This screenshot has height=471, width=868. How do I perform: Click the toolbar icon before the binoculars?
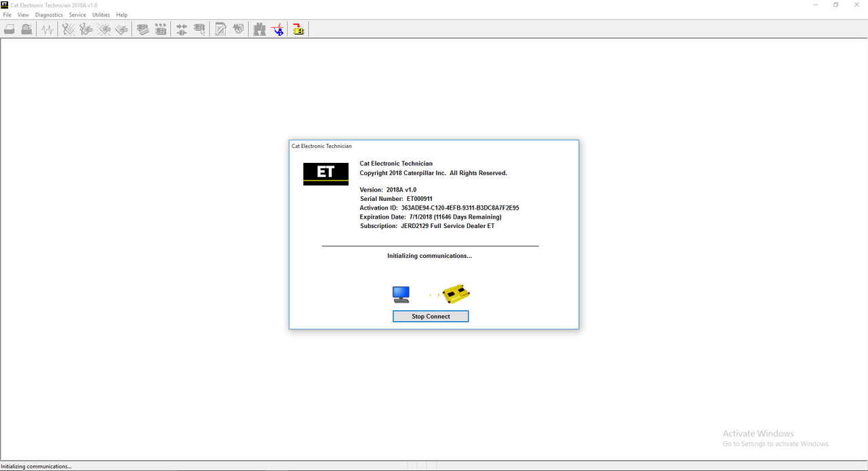tap(238, 29)
